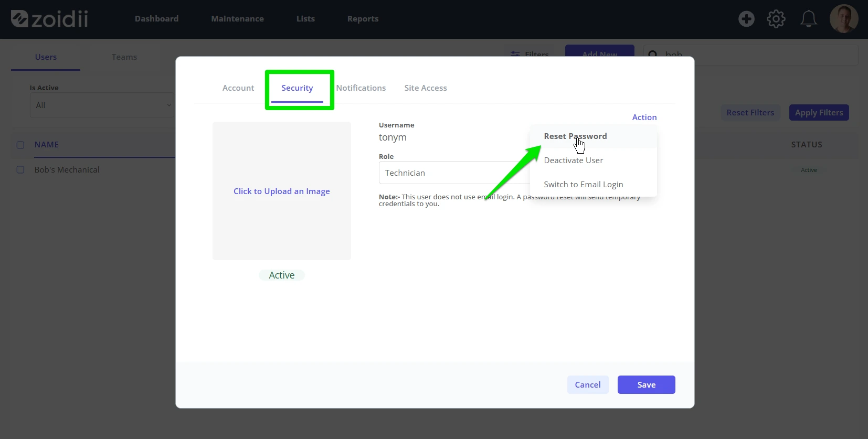The image size is (868, 439).
Task: Choose Switch to Email Login
Action: click(x=594, y=185)
